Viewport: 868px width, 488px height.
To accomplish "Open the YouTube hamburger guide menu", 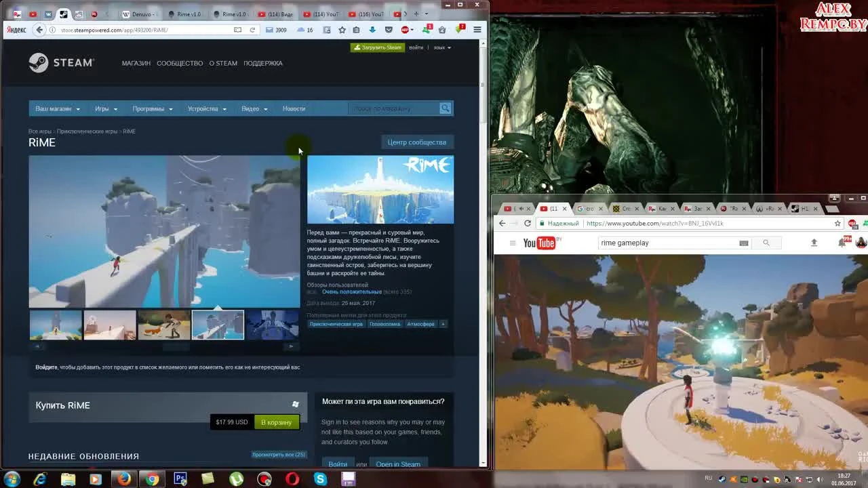I will point(513,243).
